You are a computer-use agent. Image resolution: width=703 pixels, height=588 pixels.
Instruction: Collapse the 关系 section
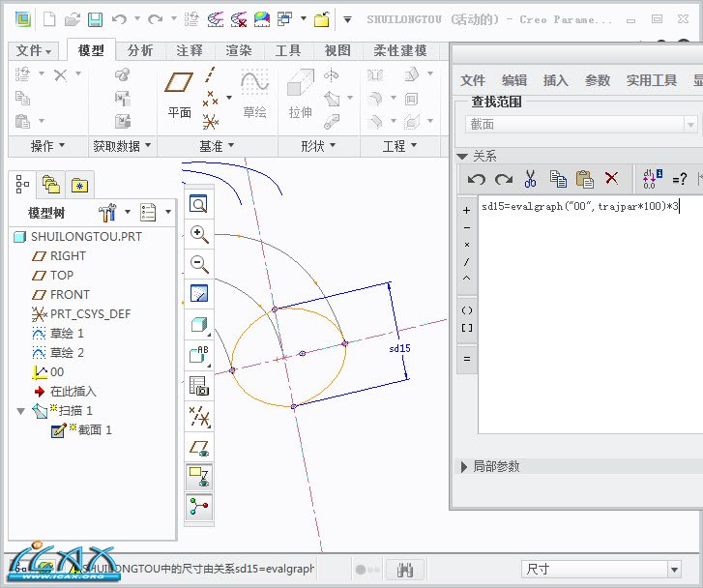[462, 156]
